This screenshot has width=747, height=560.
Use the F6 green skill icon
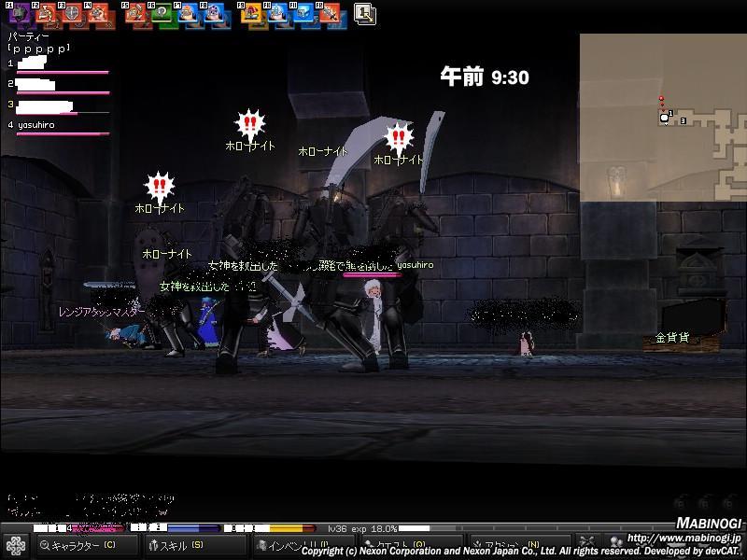click(x=162, y=13)
